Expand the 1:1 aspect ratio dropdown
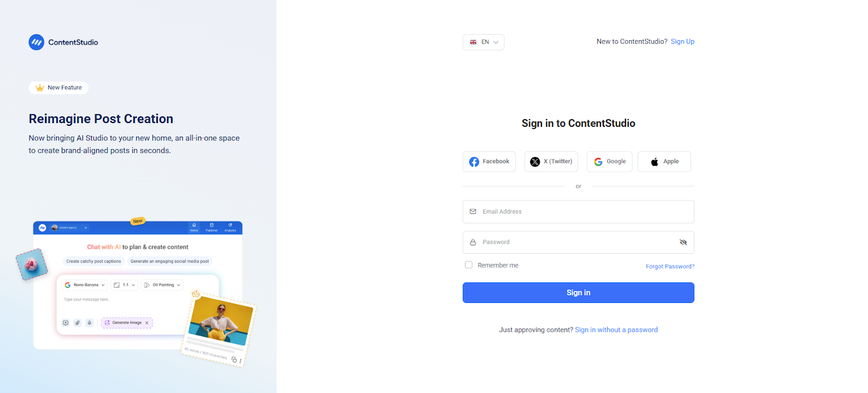 [124, 285]
